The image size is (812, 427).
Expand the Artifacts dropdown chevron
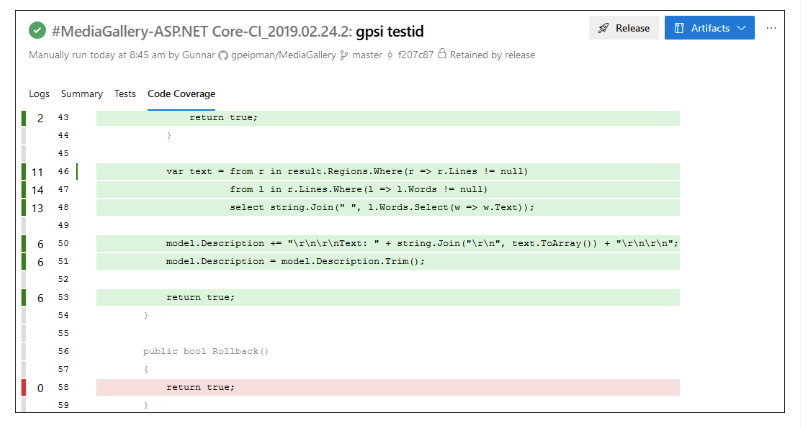[741, 28]
